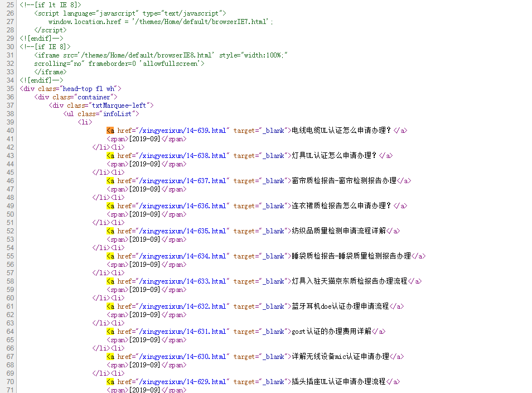The image size is (532, 393).
Task: Click the yellow highlighted <a tag on line 43
Action: [110, 156]
